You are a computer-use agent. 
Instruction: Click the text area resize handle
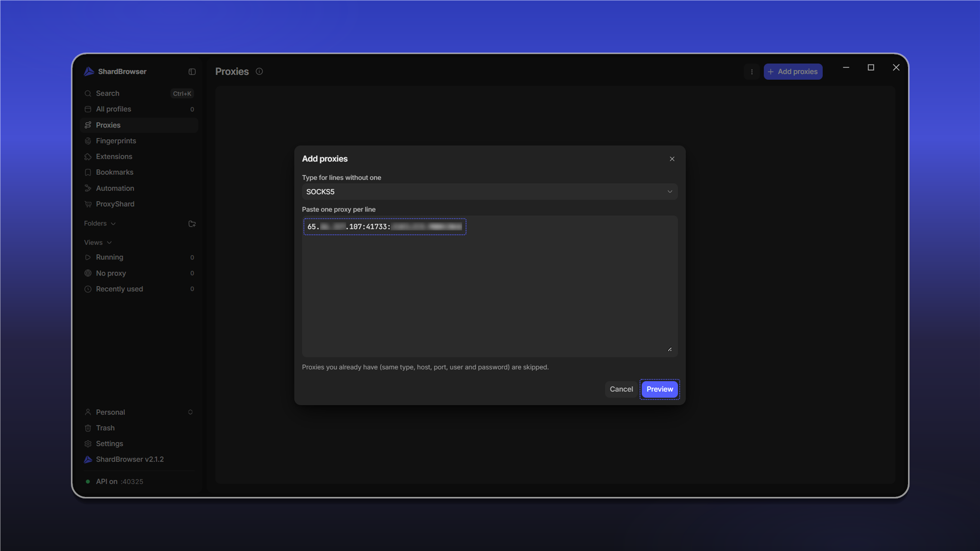[x=670, y=349]
